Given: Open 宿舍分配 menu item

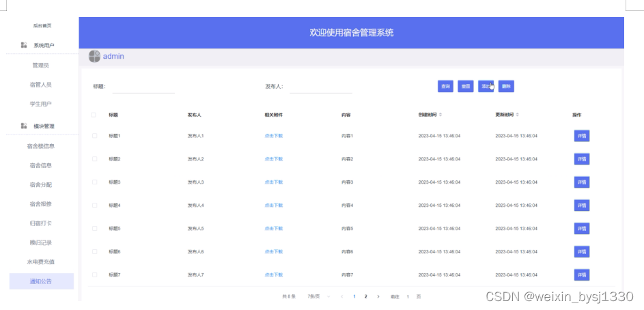Looking at the screenshot, I should [41, 185].
